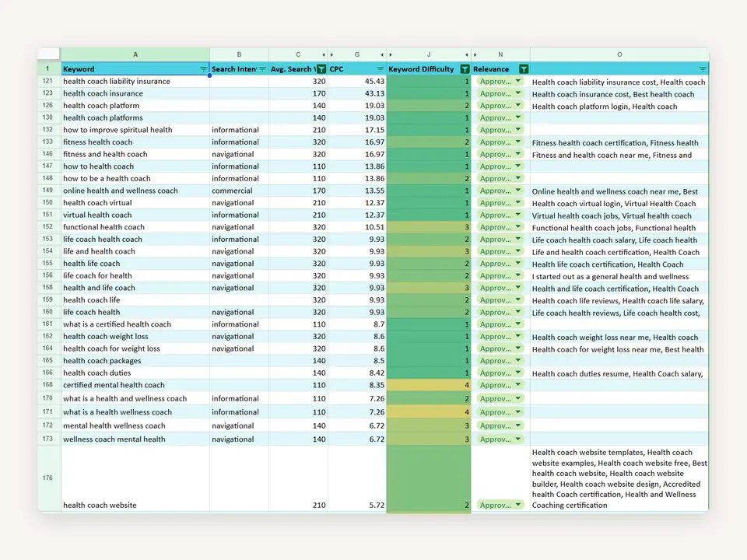Select cell 'Health coach duties resume, Health Coach salary,'

(619, 373)
